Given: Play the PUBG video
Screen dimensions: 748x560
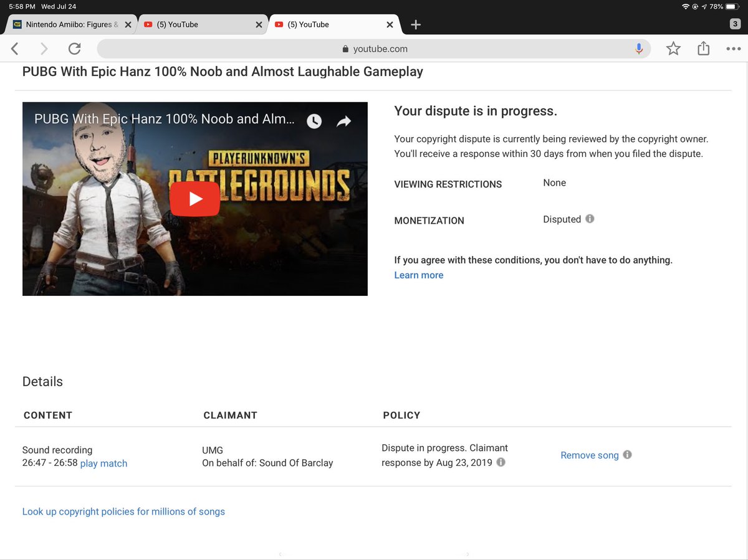Looking at the screenshot, I should coord(194,199).
